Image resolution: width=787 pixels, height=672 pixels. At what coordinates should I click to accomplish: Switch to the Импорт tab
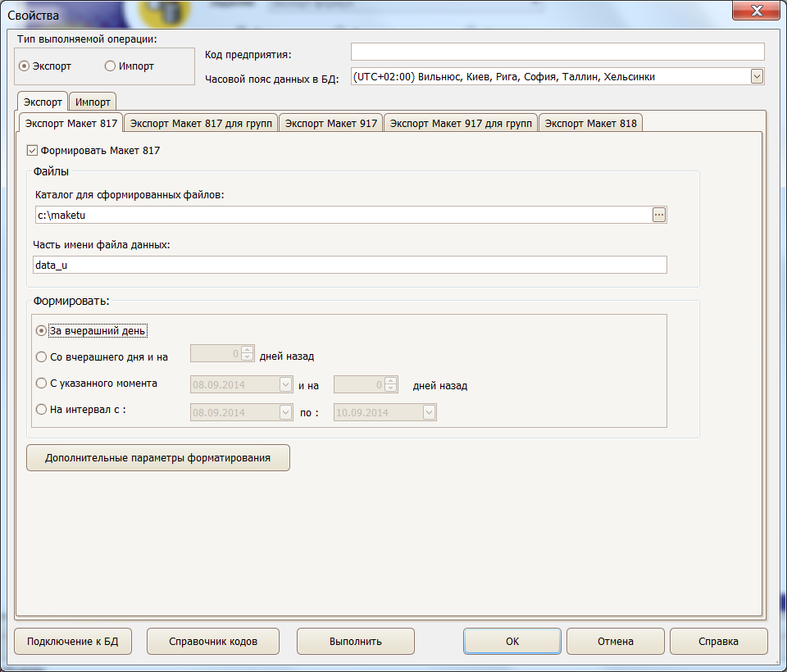point(92,102)
